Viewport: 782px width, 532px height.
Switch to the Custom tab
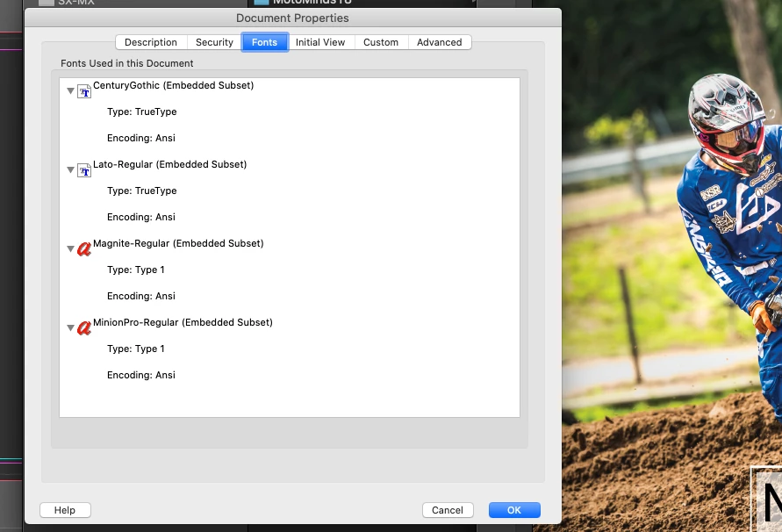click(x=381, y=42)
